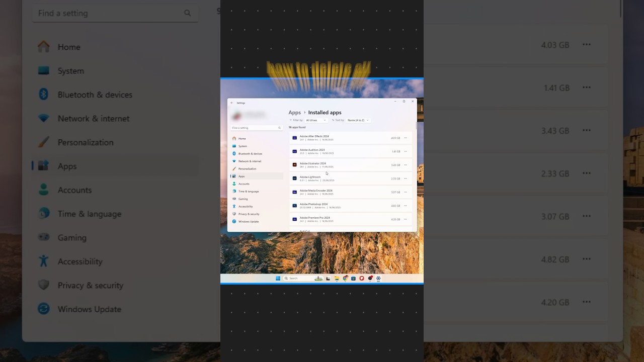Open the foreground Adobe Illustrator 2024 options menu

click(406, 165)
